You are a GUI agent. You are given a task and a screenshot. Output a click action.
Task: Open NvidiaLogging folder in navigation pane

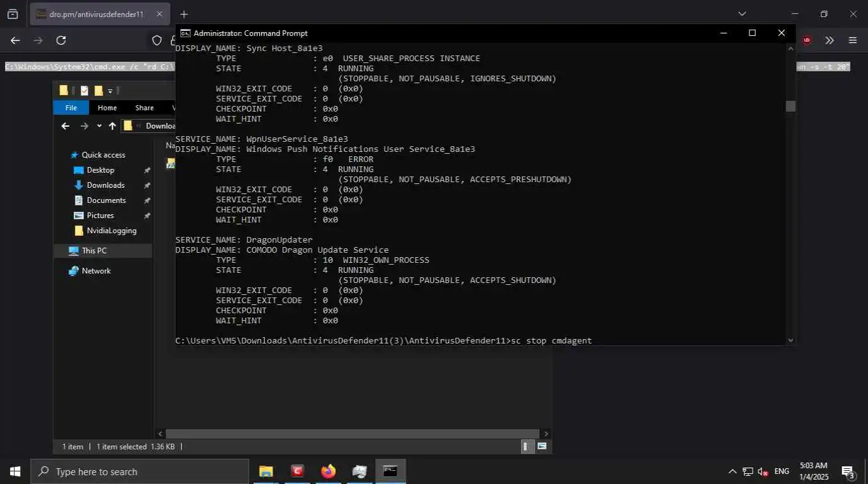[x=111, y=231]
